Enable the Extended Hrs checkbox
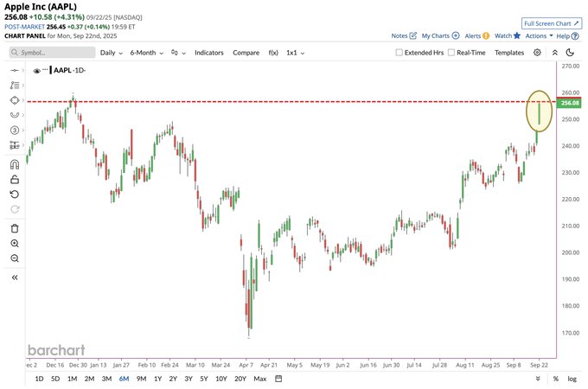Viewport: 588px width, 389px height. point(399,53)
